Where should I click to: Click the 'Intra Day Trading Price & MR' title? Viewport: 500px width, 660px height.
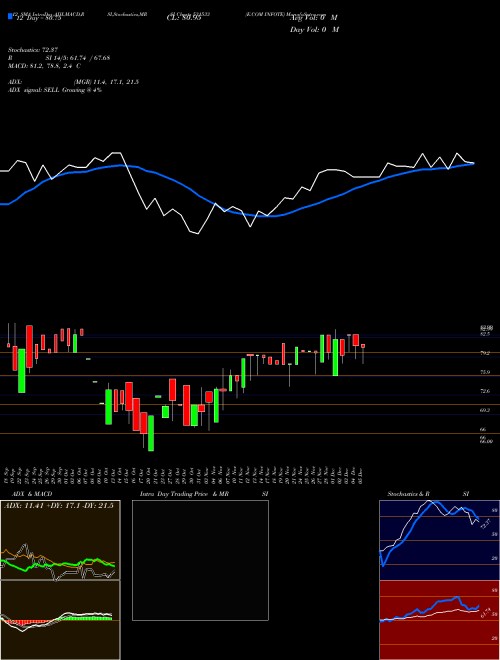[x=184, y=494]
